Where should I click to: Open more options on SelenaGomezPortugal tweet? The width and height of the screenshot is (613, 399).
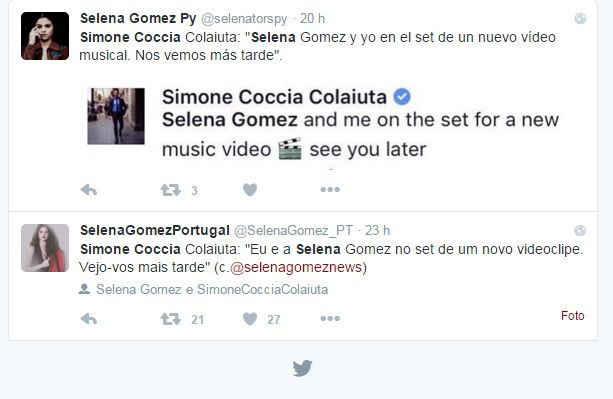[x=330, y=318]
